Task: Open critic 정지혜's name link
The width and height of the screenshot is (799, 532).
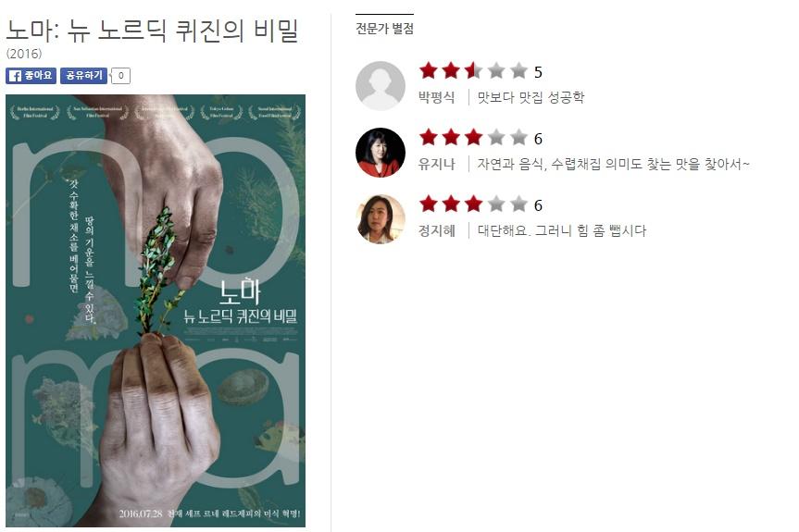Action: coord(437,230)
